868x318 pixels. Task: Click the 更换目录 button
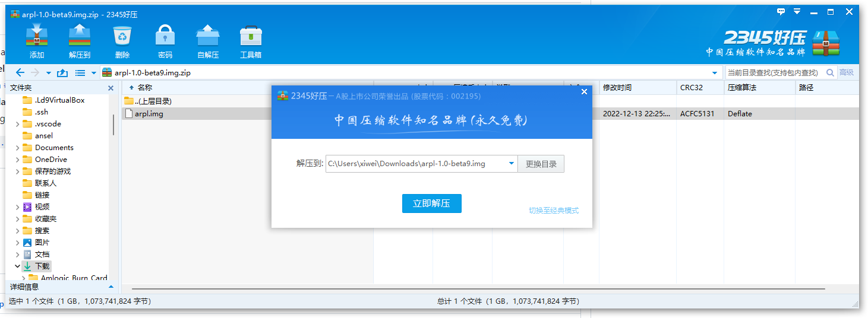click(x=541, y=164)
